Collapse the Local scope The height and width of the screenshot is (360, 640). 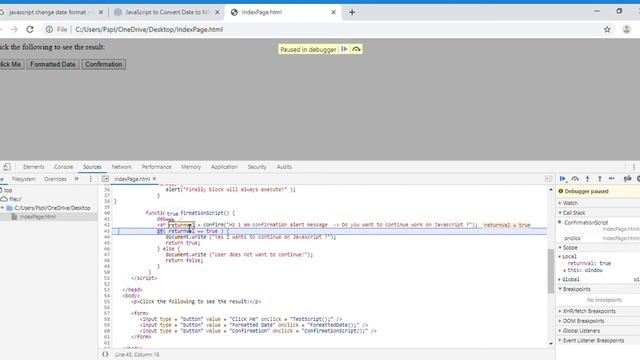569,256
